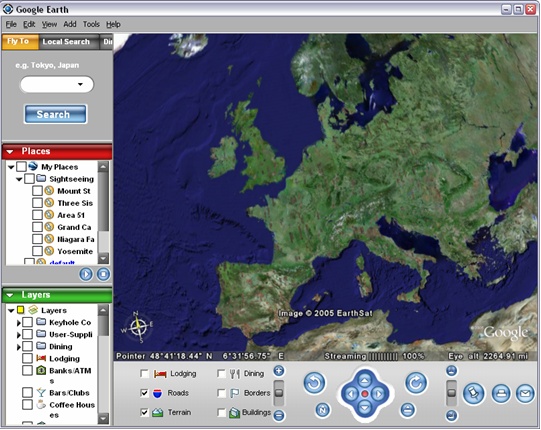Select the Niagara Falls place entry
The image size is (541, 430).
[76, 239]
